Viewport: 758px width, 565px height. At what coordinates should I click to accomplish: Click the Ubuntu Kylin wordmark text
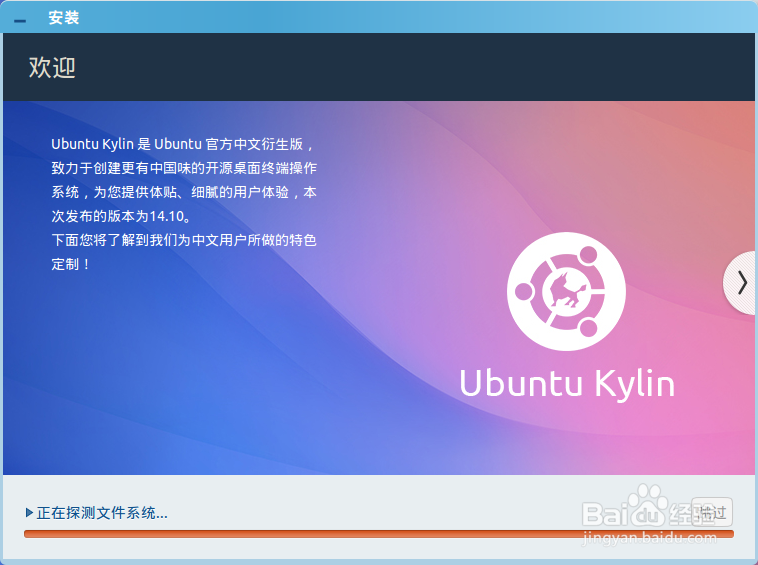[567, 384]
